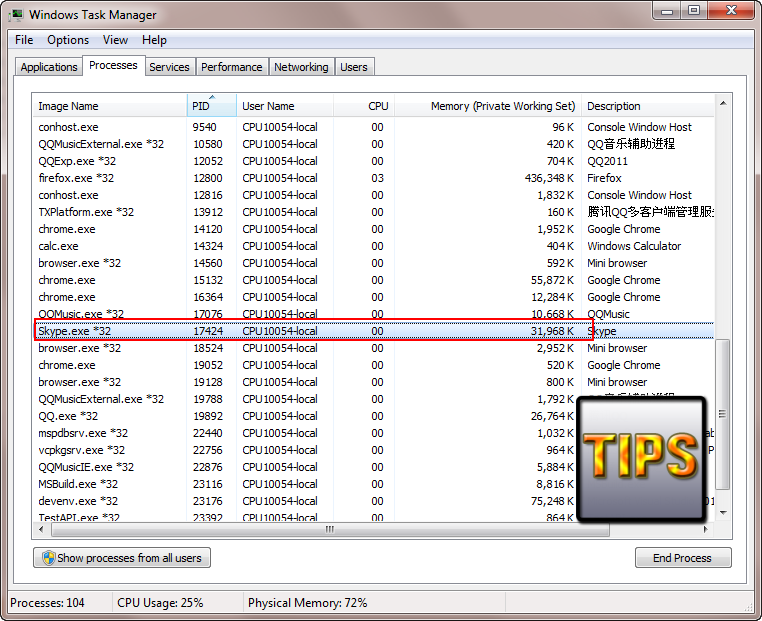Select browser.exe *32 with PID 18524
This screenshot has height=621, width=762.
(x=373, y=348)
